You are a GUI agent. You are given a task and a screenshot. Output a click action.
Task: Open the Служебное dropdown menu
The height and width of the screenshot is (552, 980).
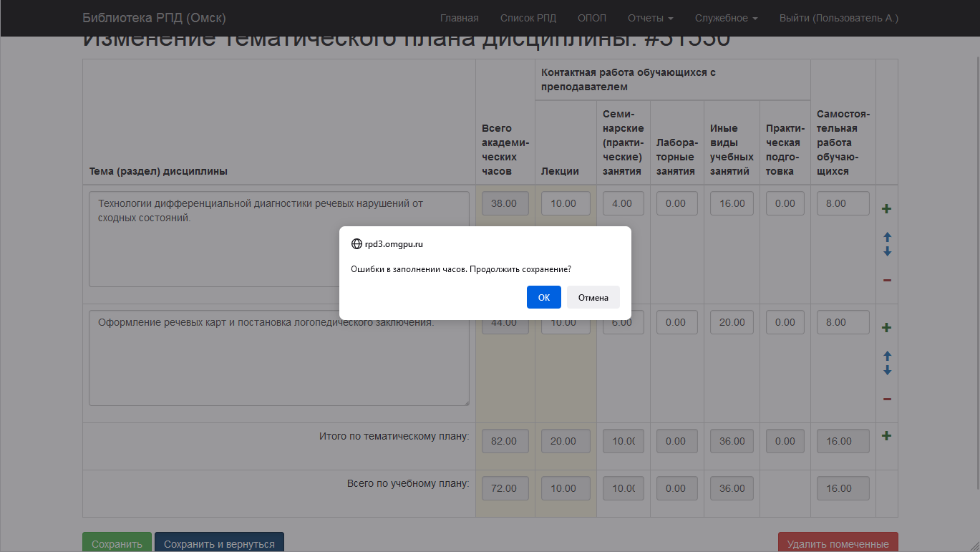726,18
